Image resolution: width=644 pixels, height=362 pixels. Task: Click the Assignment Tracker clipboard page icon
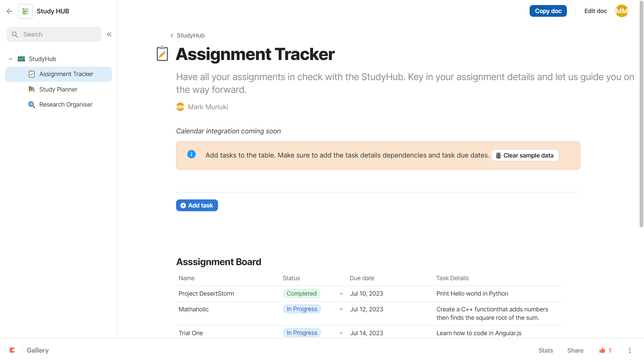pos(162,54)
